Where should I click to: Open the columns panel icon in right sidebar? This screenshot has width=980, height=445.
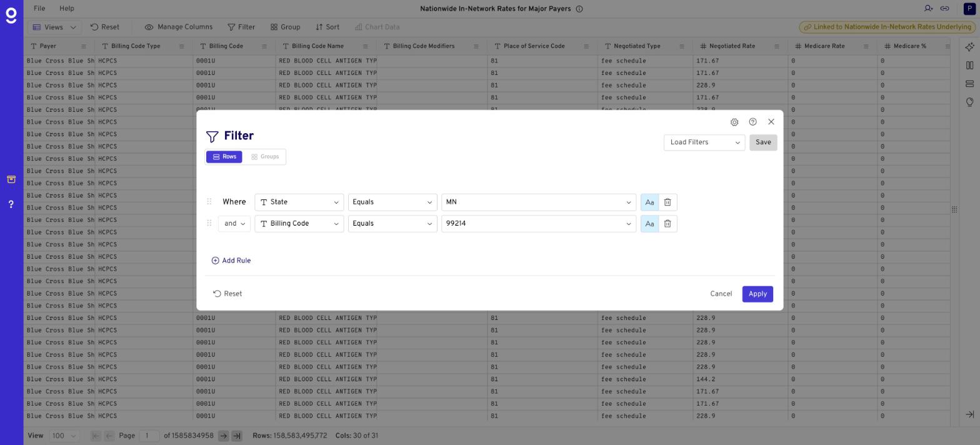pyautogui.click(x=969, y=66)
